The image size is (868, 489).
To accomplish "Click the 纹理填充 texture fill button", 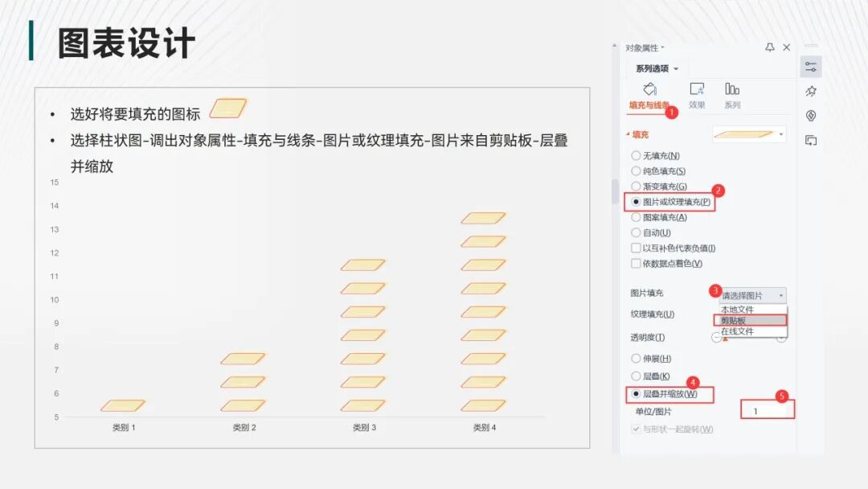I will pos(651,314).
